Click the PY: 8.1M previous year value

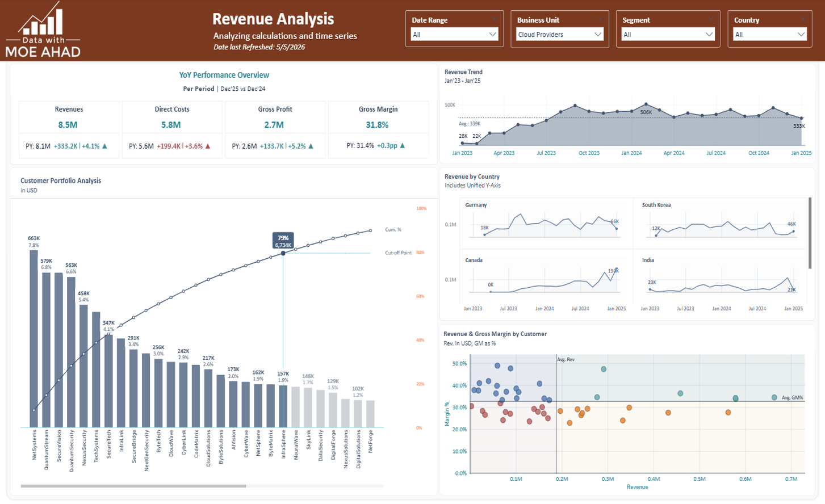[x=38, y=146]
